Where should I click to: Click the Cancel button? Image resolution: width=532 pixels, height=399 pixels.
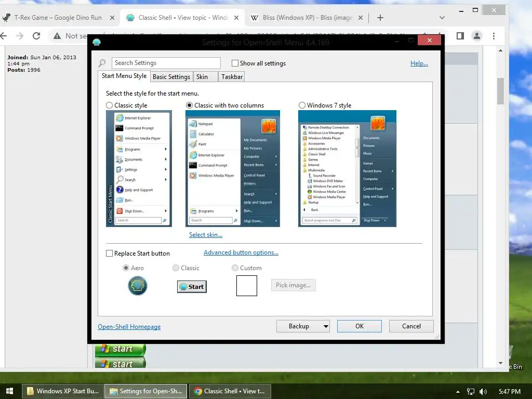click(411, 326)
